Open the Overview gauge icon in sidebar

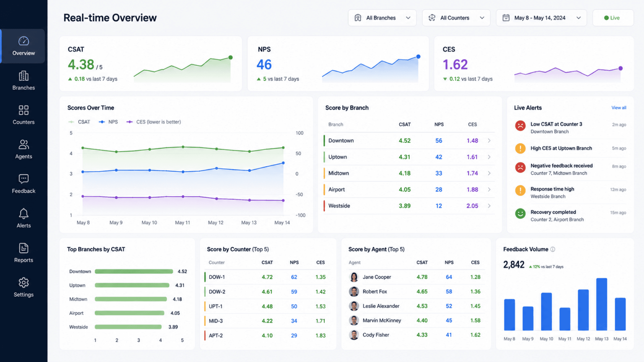tap(23, 41)
